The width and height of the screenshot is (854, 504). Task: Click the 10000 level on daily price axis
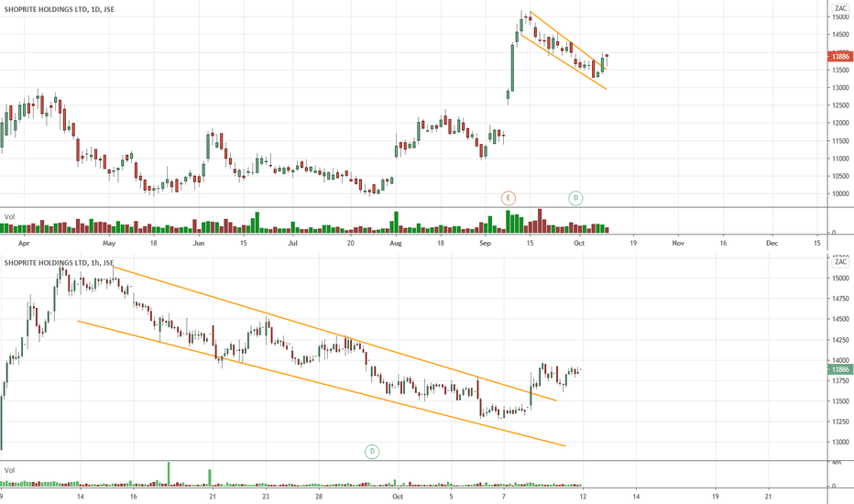(x=840, y=194)
